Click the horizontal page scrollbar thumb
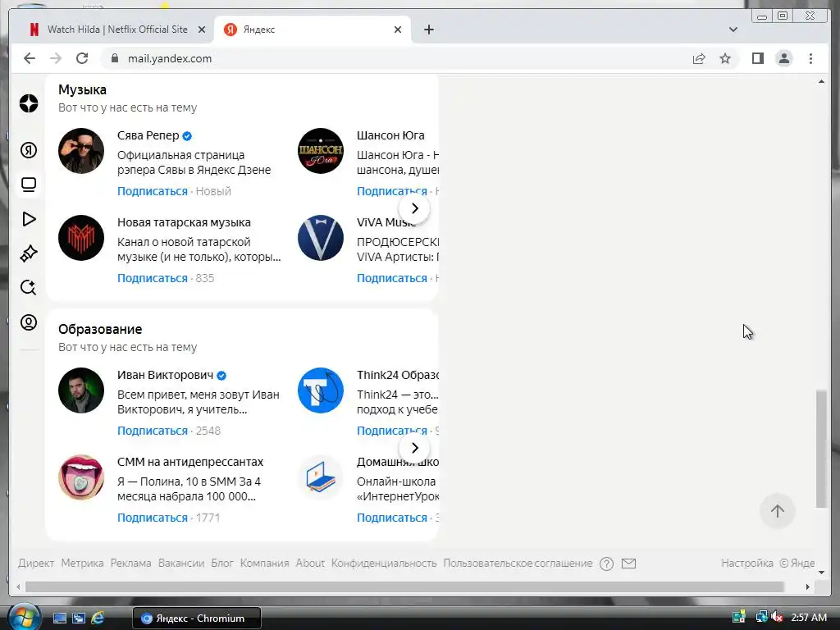Screen dimensions: 840x630 pos(404,587)
